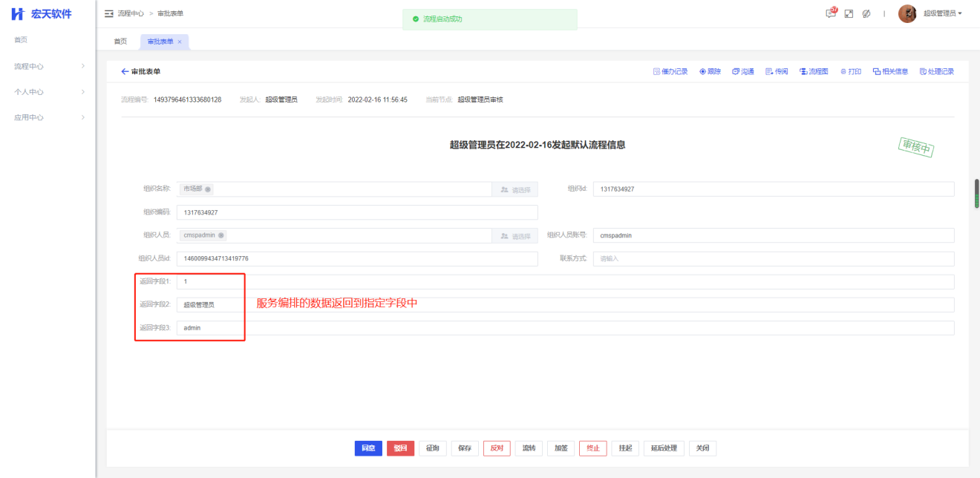
Task: Click the theme skin icon
Action: click(866, 13)
